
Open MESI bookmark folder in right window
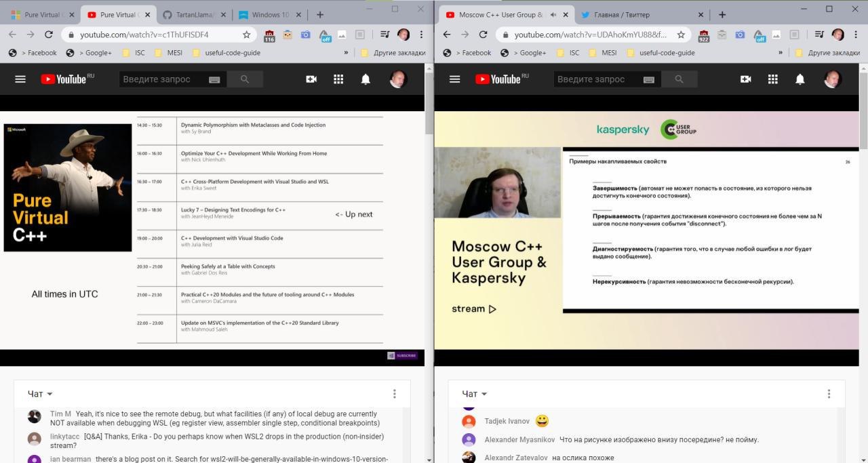[x=602, y=52]
